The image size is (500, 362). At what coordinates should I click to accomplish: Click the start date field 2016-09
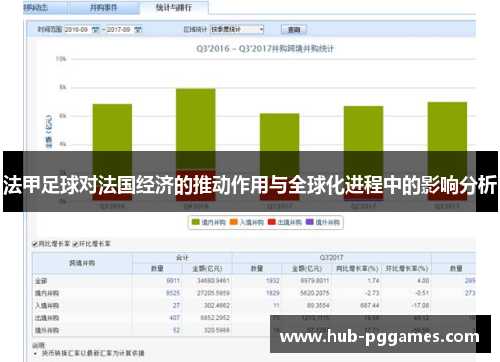(x=77, y=30)
